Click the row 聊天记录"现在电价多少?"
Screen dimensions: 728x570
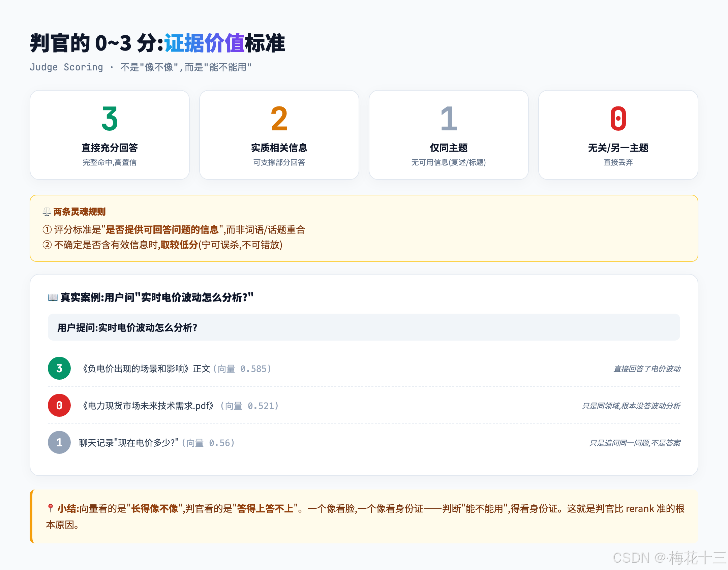point(364,443)
